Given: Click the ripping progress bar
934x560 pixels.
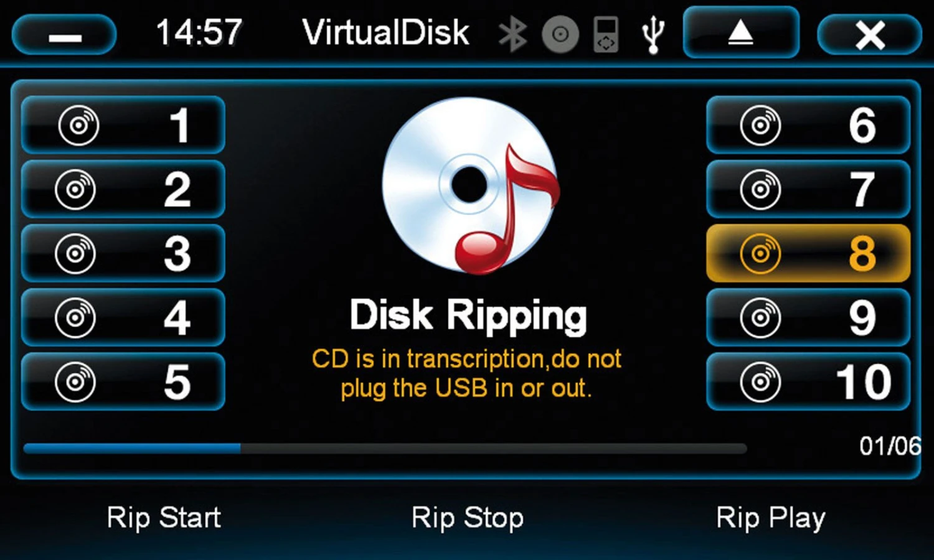Looking at the screenshot, I should pyautogui.click(x=385, y=448).
